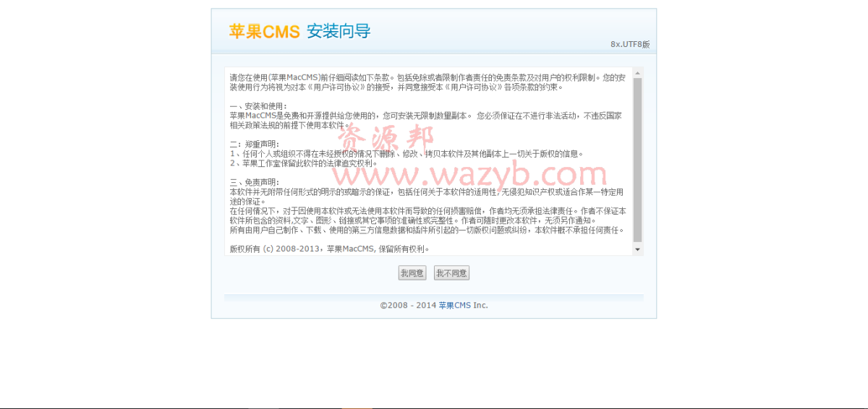
Task: Click the line starting 2、苹果工作室保留
Action: 304,163
